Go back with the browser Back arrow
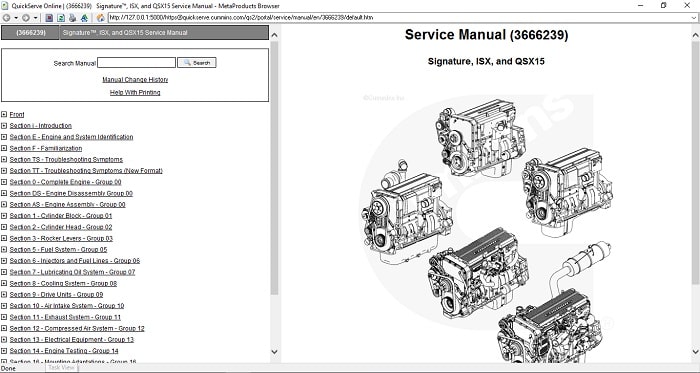Image resolution: width=700 pixels, height=373 pixels. coord(6,18)
